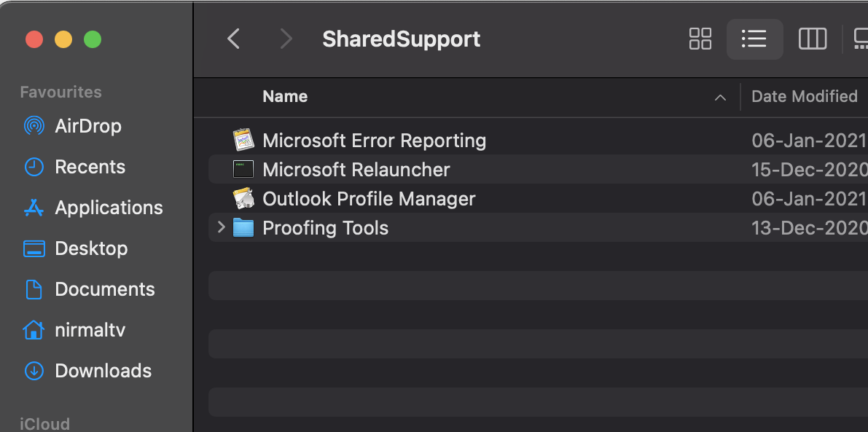The height and width of the screenshot is (432, 868).
Task: Select the Microsoft Error Reporting row
Action: pyautogui.click(x=538, y=140)
